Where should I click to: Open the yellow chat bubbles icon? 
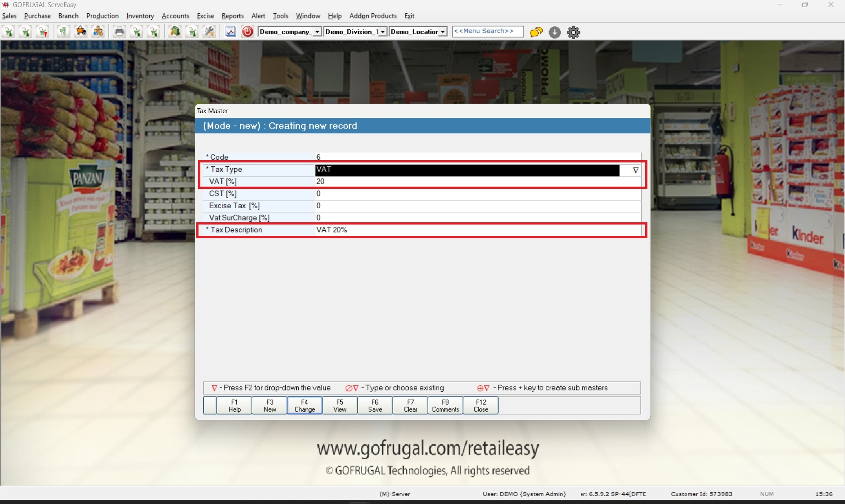coord(536,32)
